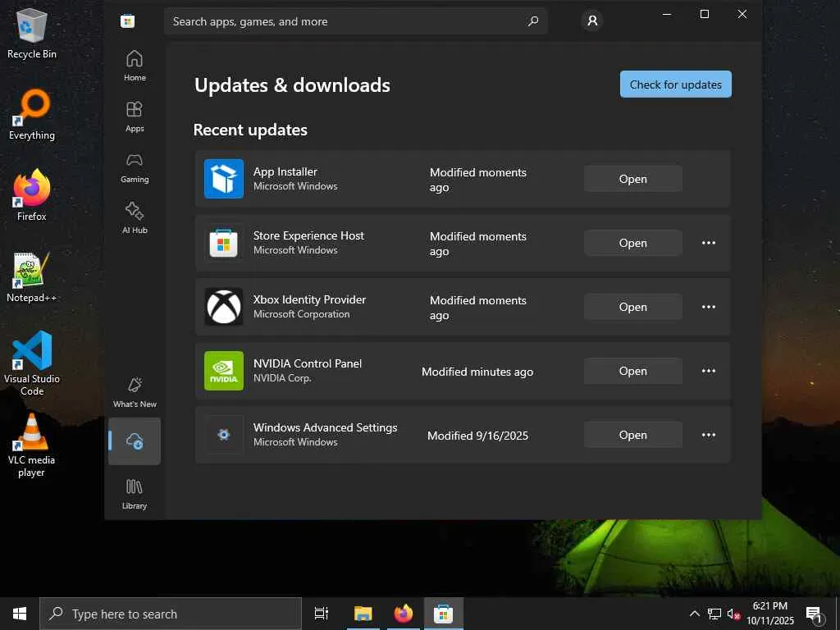
Task: Go to Home in Store sidebar
Action: 135,66
